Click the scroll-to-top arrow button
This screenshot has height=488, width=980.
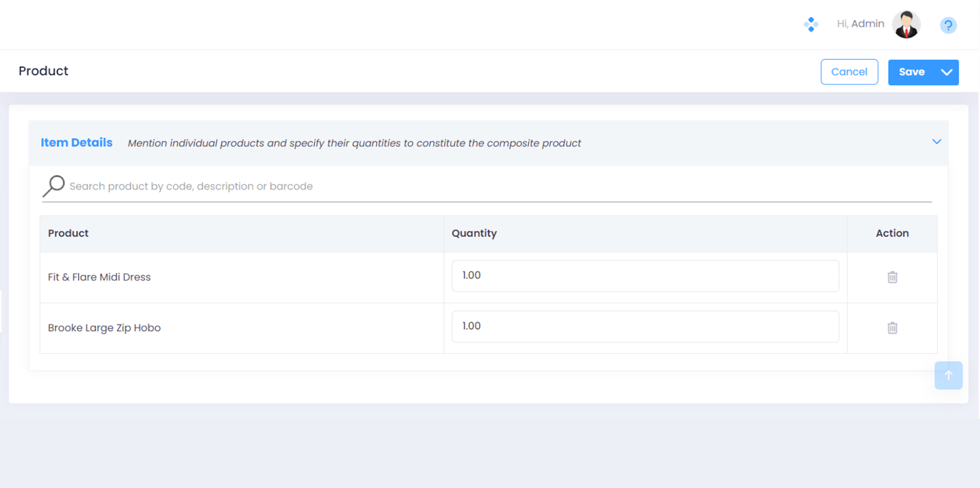[x=948, y=375]
